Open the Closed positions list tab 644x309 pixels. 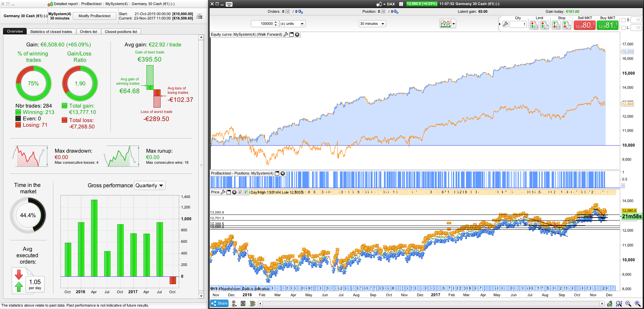coord(121,32)
